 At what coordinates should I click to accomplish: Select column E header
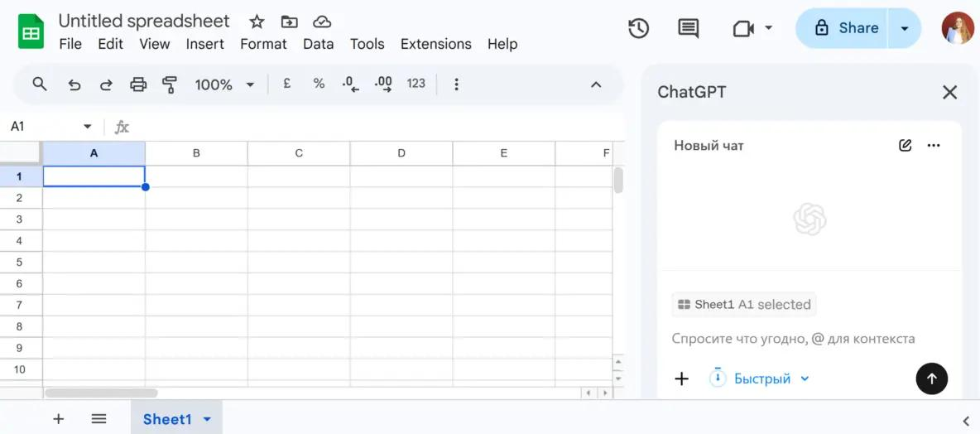(x=504, y=153)
